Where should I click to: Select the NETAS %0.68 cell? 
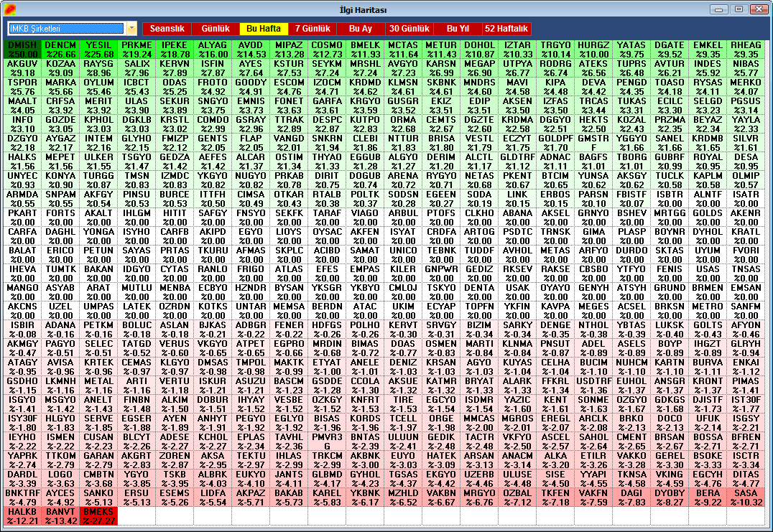[479, 180]
